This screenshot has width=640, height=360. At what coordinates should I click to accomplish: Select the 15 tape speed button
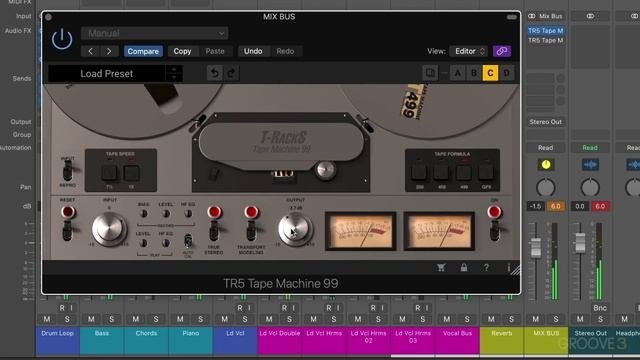(131, 173)
